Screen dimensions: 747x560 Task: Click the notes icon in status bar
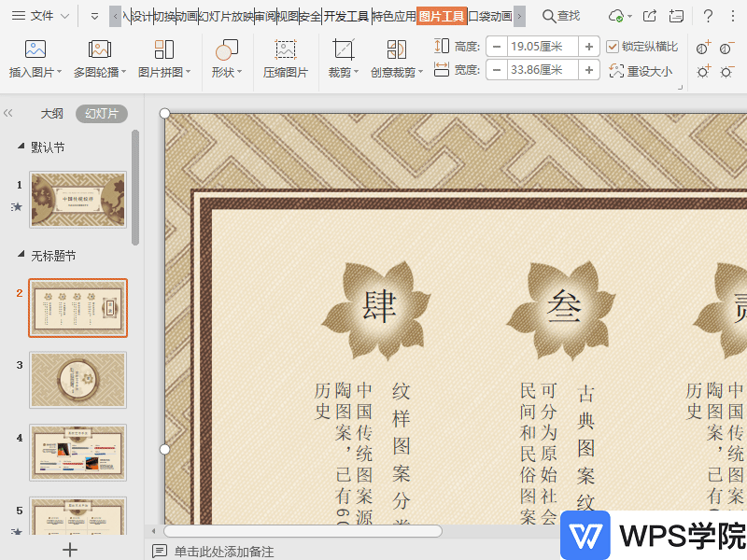tap(159, 552)
